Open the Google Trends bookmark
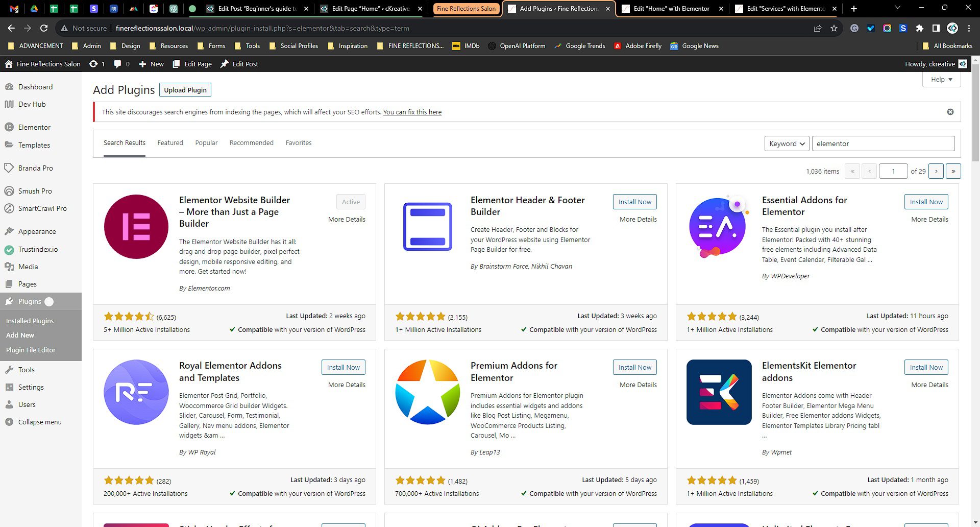Viewport: 980px width, 527px height. click(579, 46)
